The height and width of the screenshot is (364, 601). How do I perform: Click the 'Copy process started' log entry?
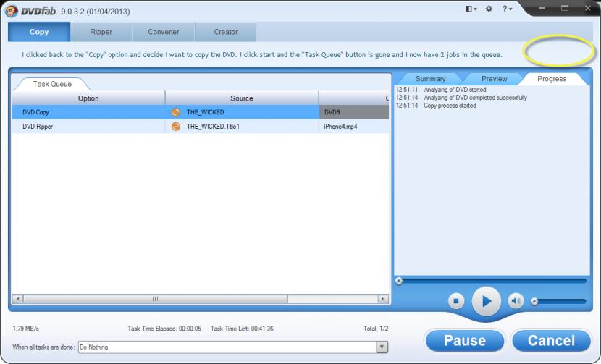[x=450, y=106]
